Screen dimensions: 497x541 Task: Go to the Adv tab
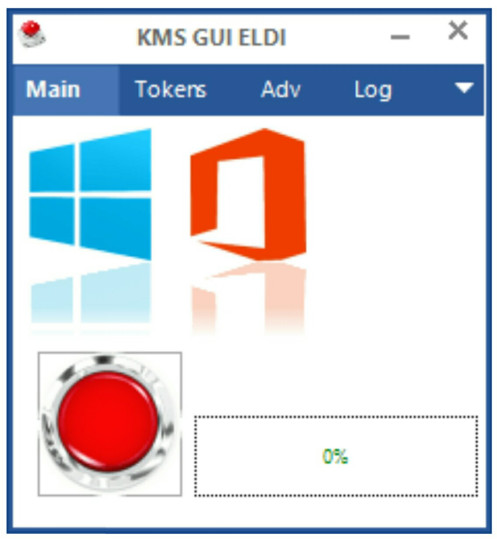click(x=281, y=90)
